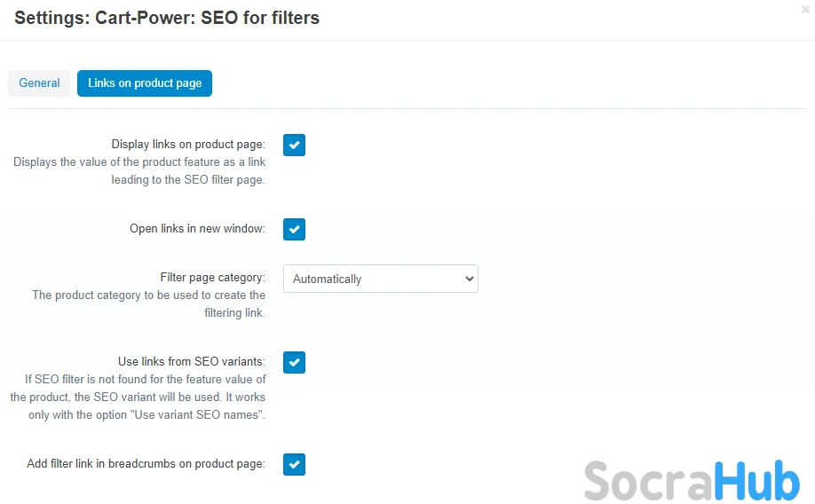Click the Filter page category help description
Screen dimensions: 815x504
click(x=149, y=304)
